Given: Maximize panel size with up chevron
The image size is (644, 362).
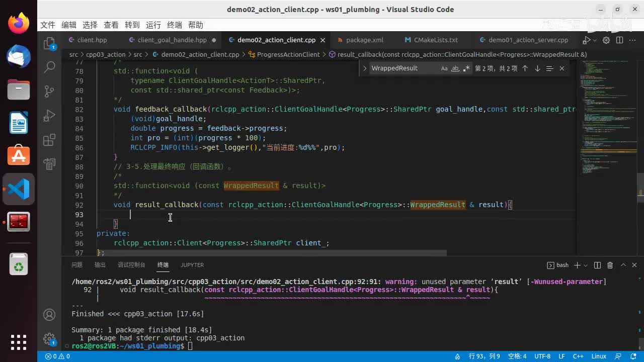Looking at the screenshot, I should (623, 265).
